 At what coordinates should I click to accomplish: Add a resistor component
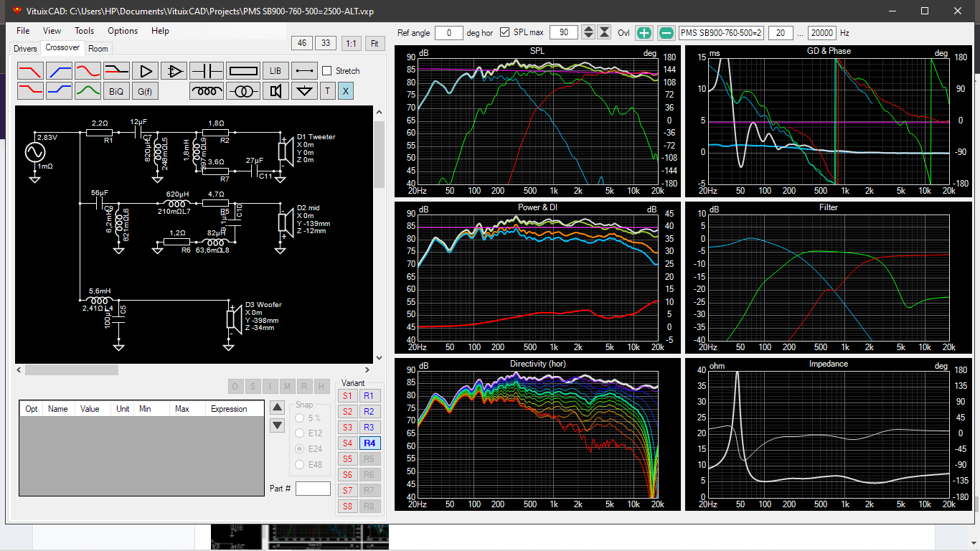[x=243, y=71]
